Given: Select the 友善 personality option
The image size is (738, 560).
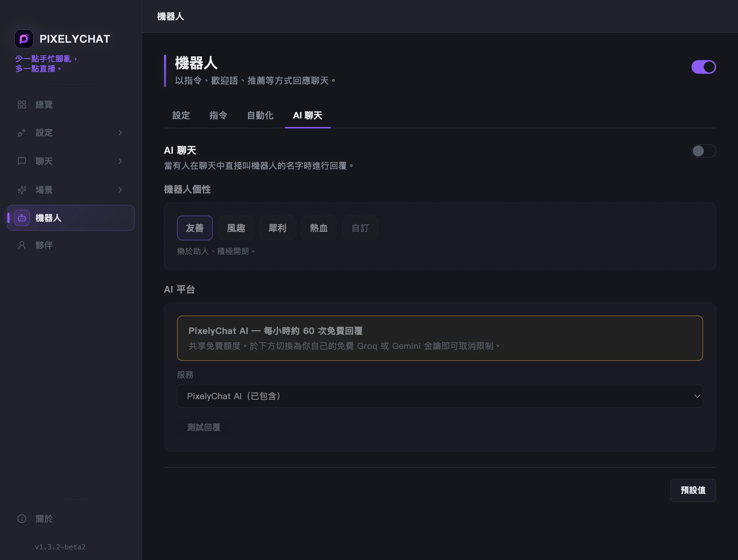Looking at the screenshot, I should (195, 228).
